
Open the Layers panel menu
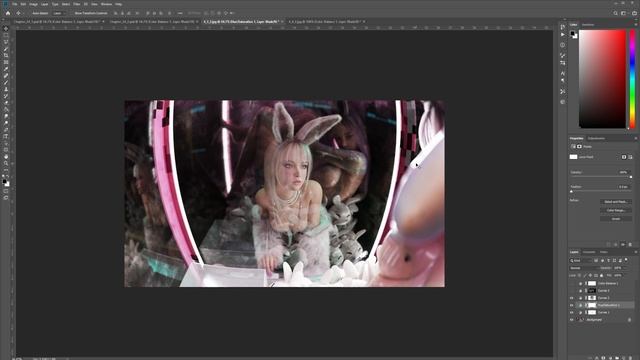636,252
